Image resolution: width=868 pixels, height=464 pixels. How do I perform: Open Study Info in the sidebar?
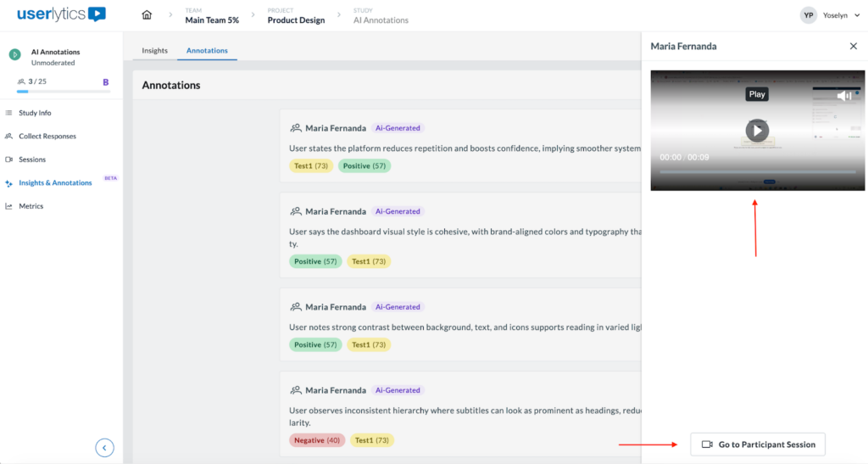coord(35,113)
